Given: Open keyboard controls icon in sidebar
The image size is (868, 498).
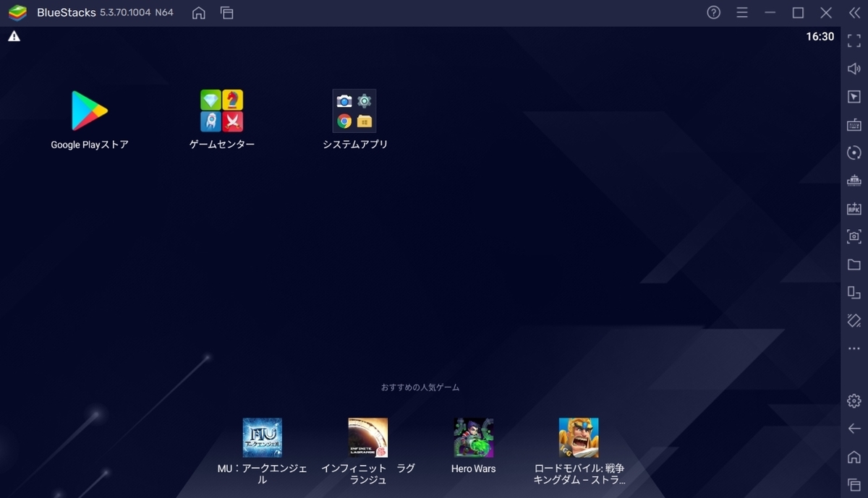Looking at the screenshot, I should tap(854, 124).
